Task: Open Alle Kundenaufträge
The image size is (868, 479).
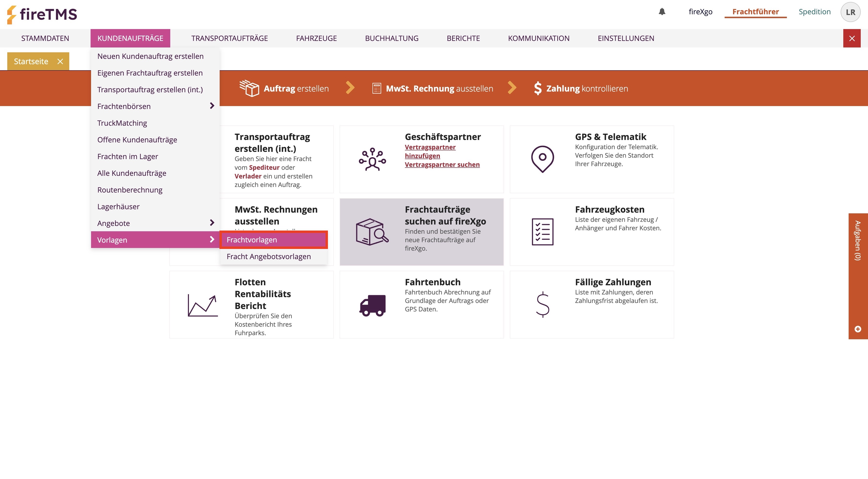Action: 155,173
